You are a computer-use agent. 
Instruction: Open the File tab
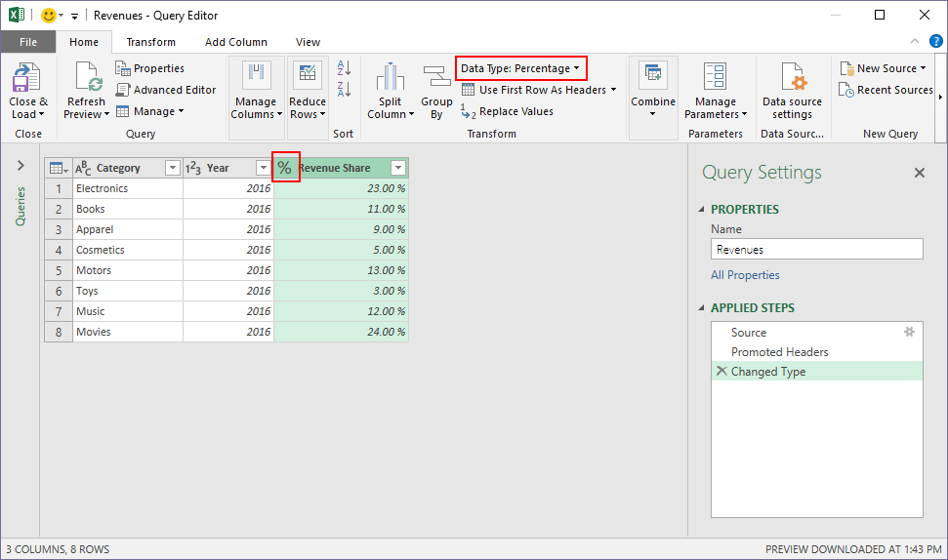coord(27,42)
